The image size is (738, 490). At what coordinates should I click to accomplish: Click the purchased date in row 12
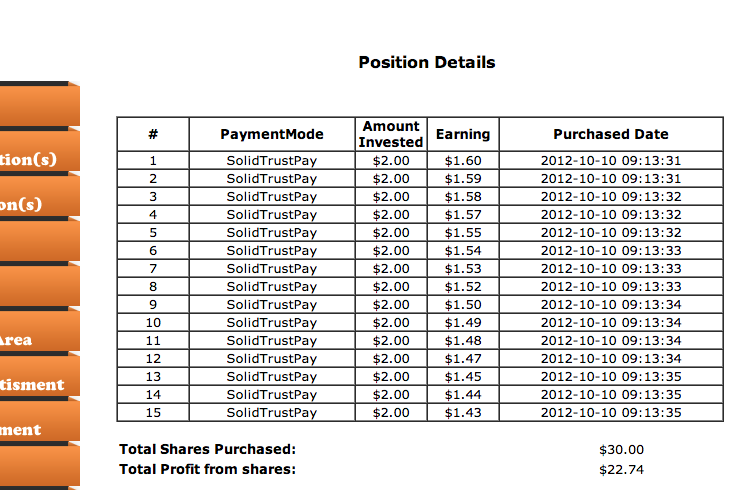coord(610,358)
